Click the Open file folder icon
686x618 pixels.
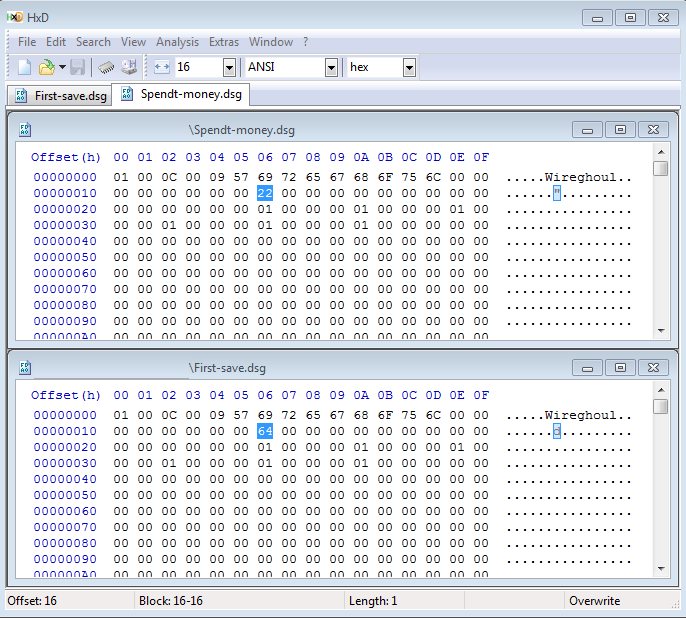coord(46,67)
